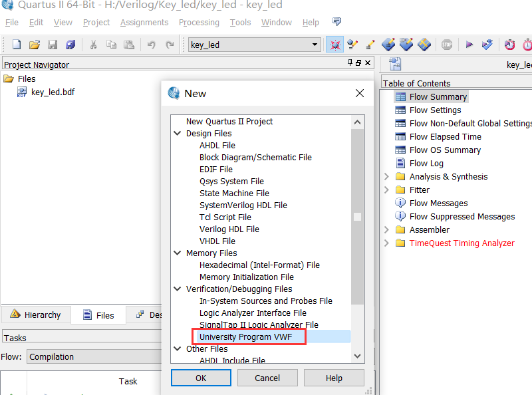Select Memory Initialization File

point(247,277)
